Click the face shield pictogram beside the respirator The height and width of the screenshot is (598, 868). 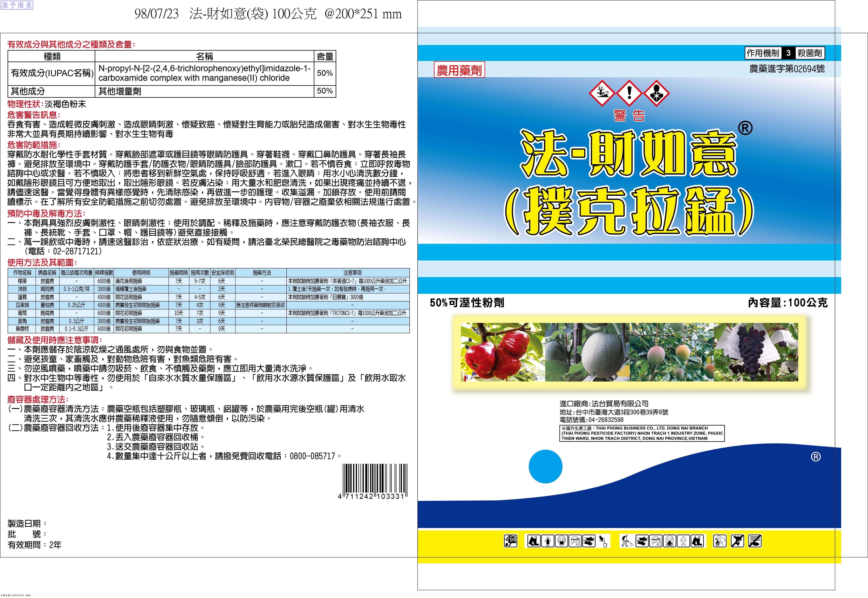[655, 541]
